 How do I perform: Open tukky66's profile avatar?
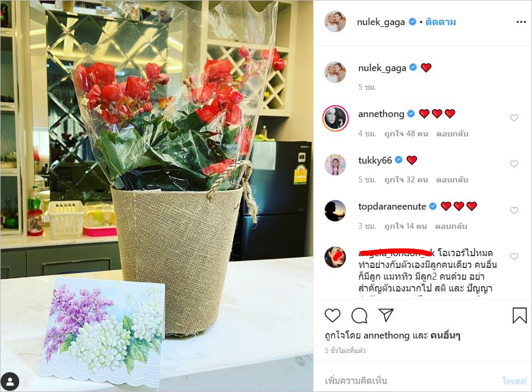coord(335,165)
